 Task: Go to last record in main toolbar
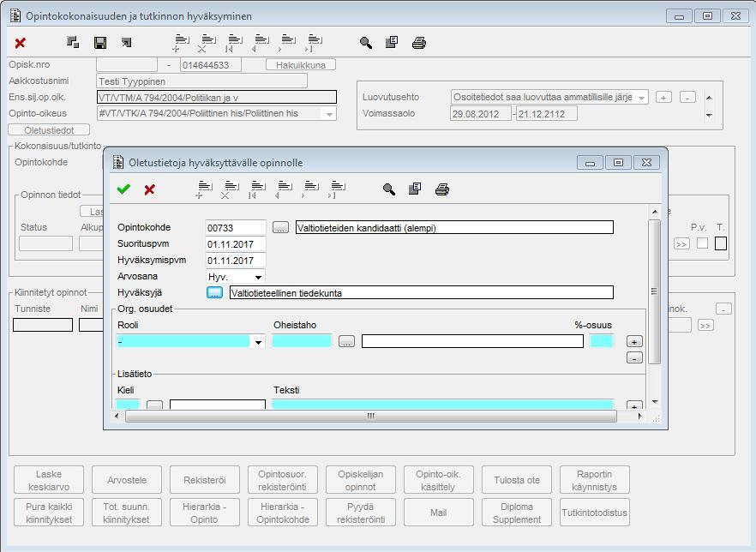[x=314, y=43]
